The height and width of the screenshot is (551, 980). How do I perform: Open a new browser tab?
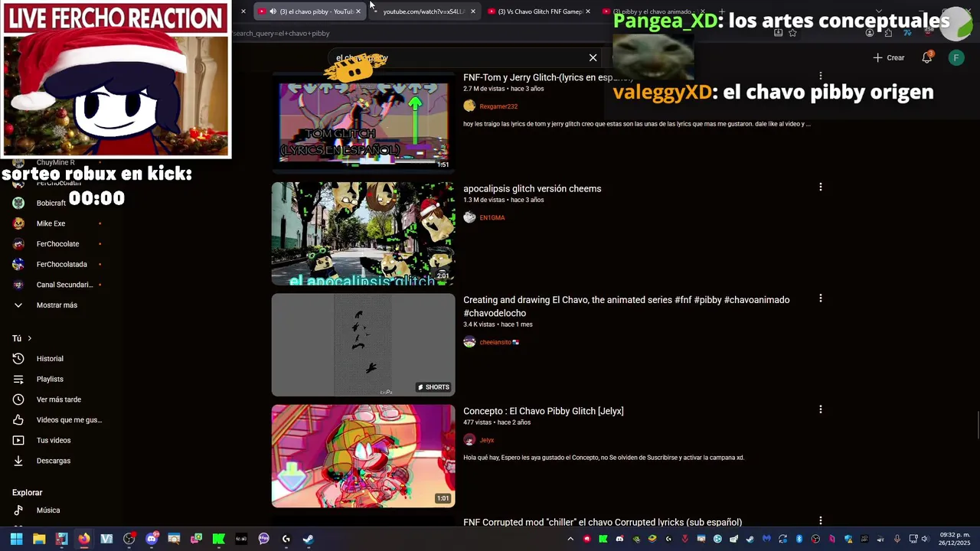point(721,11)
